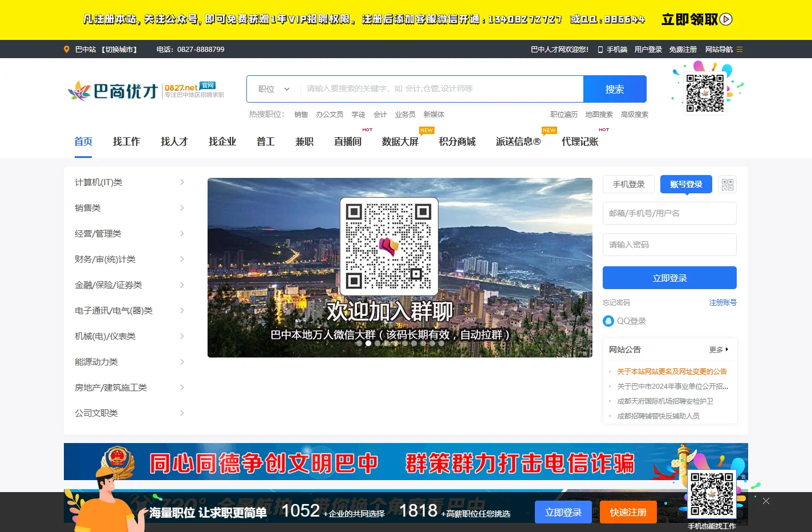
Task: Open the 普工 nav tab
Action: click(266, 141)
